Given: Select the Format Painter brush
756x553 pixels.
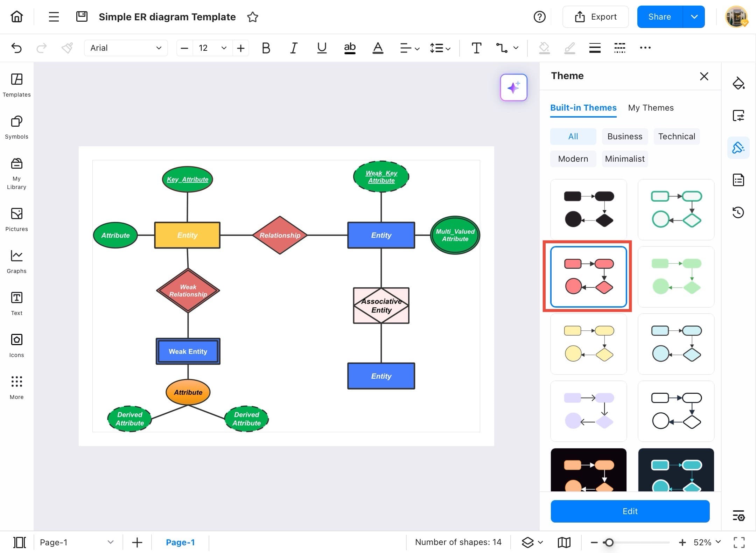Looking at the screenshot, I should pos(67,48).
